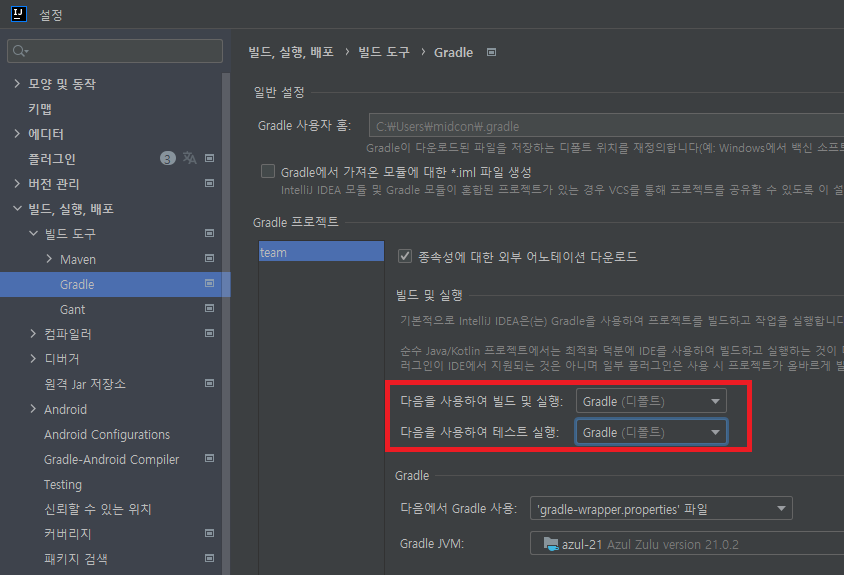Open Android Configurations settings
Screen dimensions: 844x575
coord(107,434)
